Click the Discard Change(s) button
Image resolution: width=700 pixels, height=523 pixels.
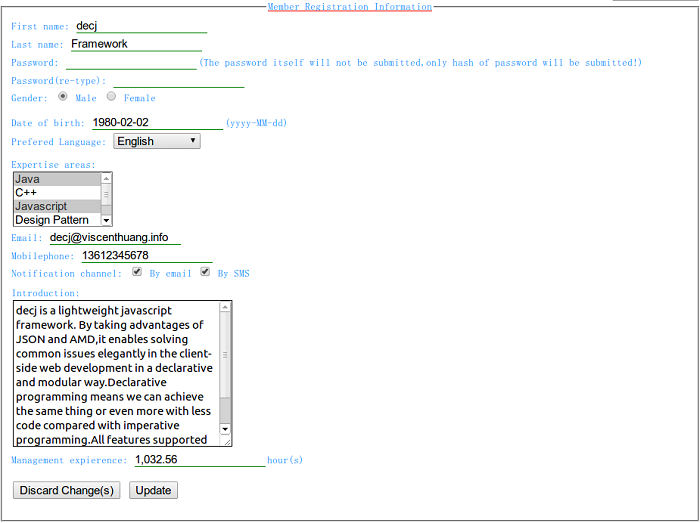pyautogui.click(x=67, y=490)
